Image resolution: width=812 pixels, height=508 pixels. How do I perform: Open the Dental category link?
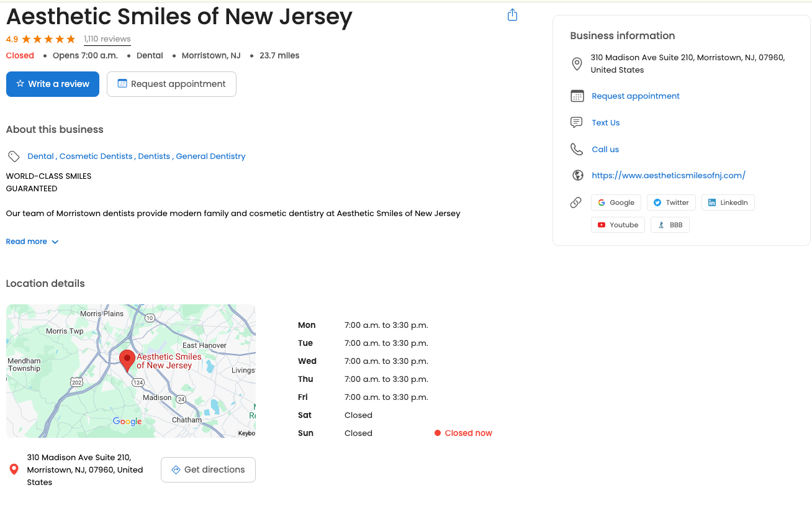41,156
